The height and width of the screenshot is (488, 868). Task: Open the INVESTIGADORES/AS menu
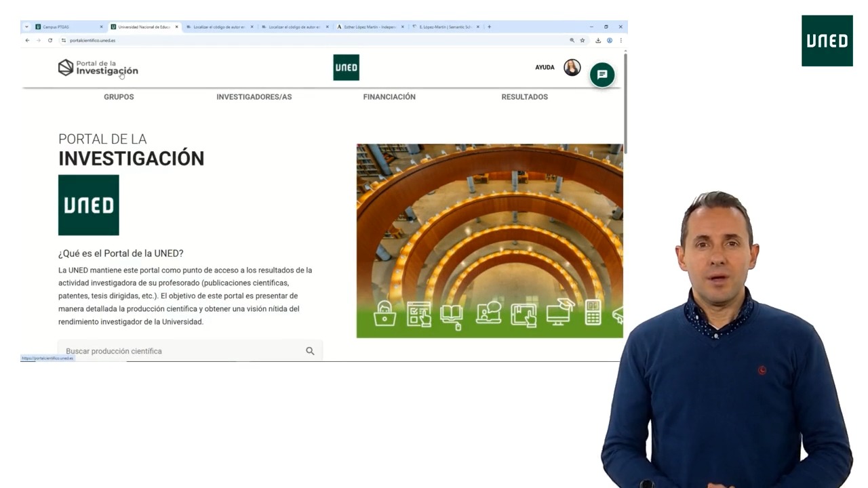254,97
